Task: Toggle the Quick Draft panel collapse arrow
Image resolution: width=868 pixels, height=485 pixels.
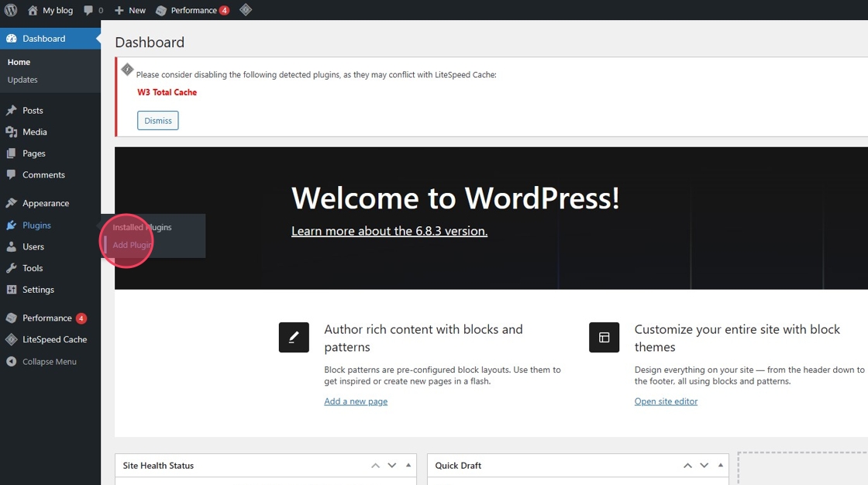Action: point(721,466)
